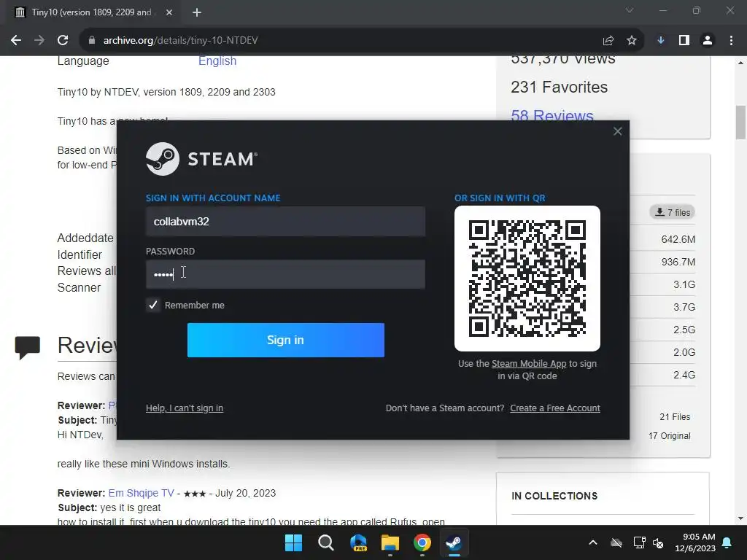Open the Windows Start menu
The image size is (747, 560).
pos(293,542)
